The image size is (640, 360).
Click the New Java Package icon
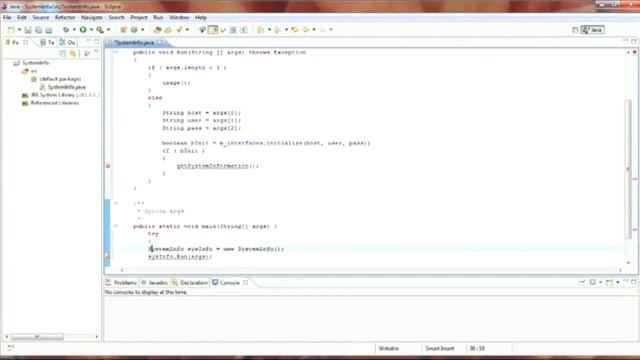(123, 30)
